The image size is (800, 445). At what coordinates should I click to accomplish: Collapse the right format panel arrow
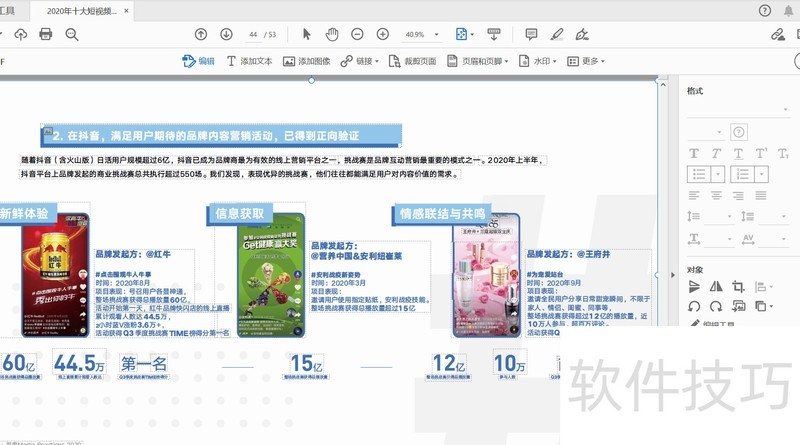[x=672, y=275]
